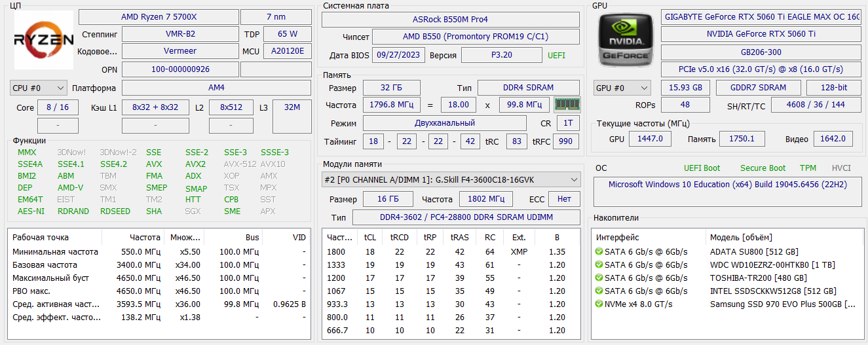Click the Vermeer codename field
This screenshot has height=345, width=868.
click(x=179, y=51)
